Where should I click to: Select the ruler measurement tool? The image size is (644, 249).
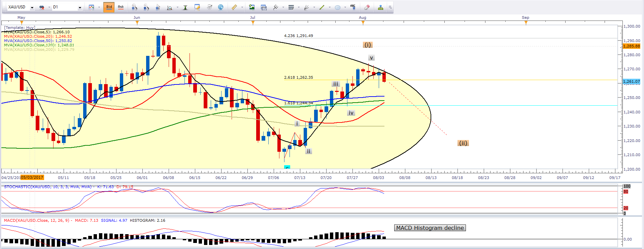pos(234,7)
